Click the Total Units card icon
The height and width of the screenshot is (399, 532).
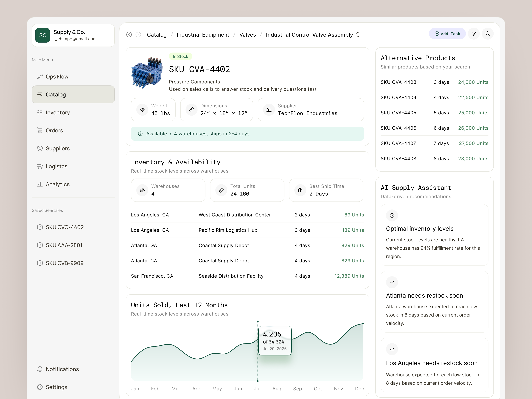click(221, 190)
